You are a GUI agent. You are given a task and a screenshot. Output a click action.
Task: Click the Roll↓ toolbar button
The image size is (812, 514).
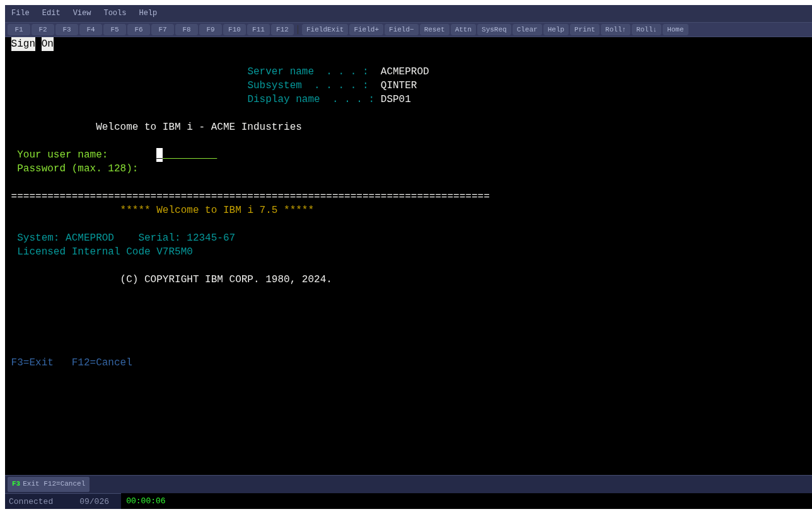point(646,30)
